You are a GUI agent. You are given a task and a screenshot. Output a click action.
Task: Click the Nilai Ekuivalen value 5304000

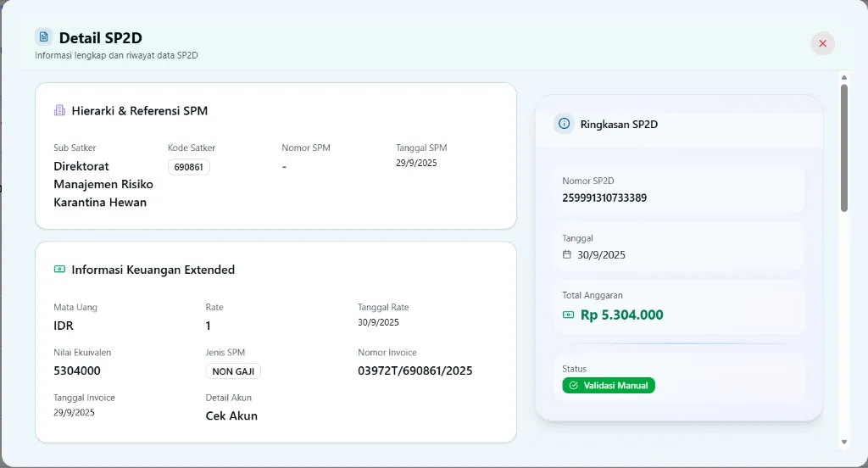77,370
